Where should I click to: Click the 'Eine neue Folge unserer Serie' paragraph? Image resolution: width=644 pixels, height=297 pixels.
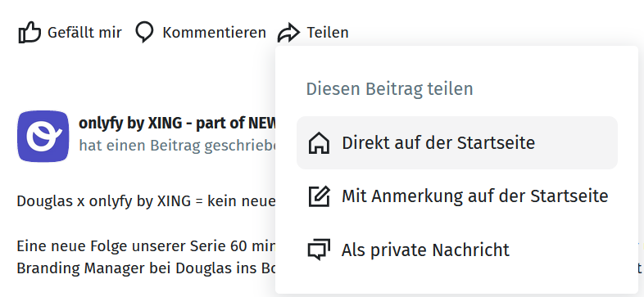pos(145,246)
